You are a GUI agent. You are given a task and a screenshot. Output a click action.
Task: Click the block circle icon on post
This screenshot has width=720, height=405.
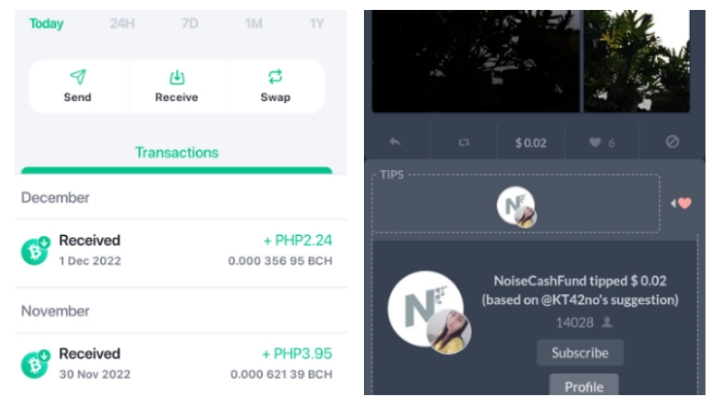tap(672, 142)
